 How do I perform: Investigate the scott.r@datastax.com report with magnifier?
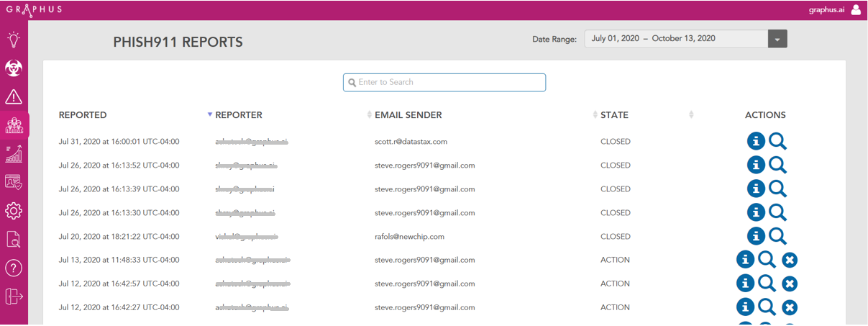point(777,141)
